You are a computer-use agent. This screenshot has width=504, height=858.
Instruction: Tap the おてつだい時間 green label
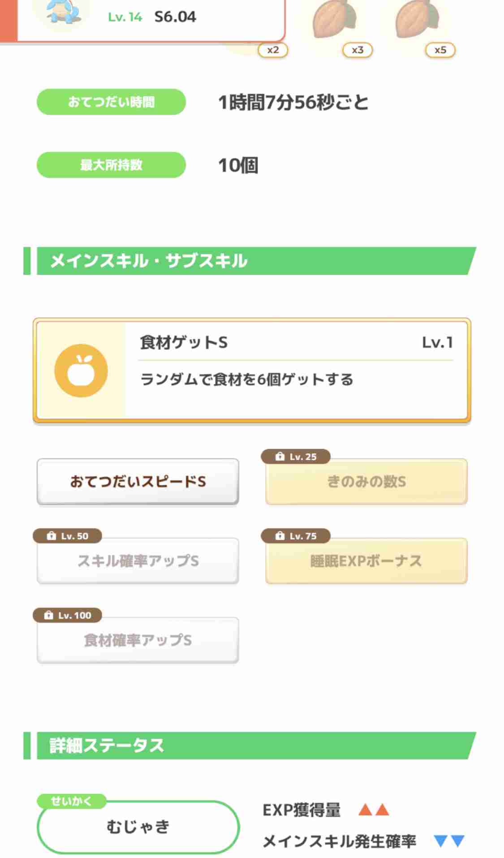pyautogui.click(x=111, y=102)
